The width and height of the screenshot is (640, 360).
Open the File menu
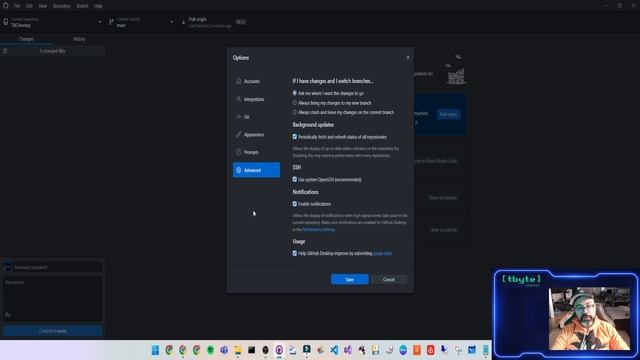click(17, 6)
